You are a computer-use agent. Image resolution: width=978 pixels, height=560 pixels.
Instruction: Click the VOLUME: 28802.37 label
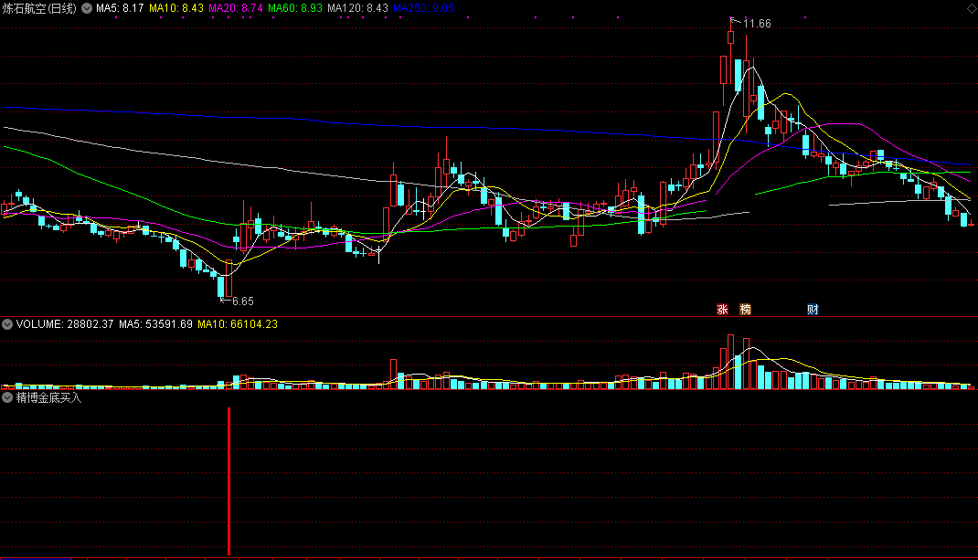point(65,324)
